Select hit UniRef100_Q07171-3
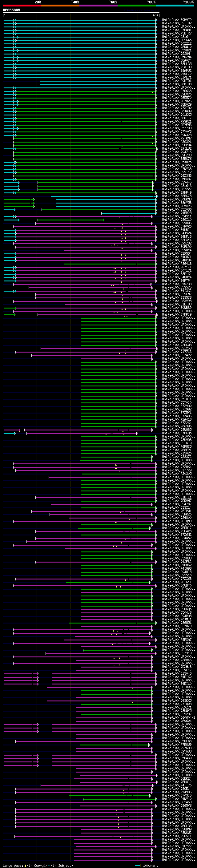Image resolution: width=197 pixels, height=868 pixels. click(179, 267)
